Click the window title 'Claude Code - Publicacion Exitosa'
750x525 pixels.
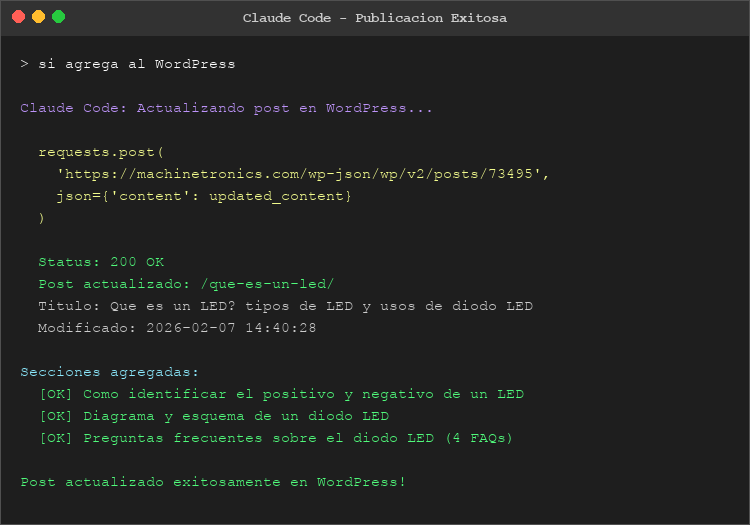coord(375,18)
